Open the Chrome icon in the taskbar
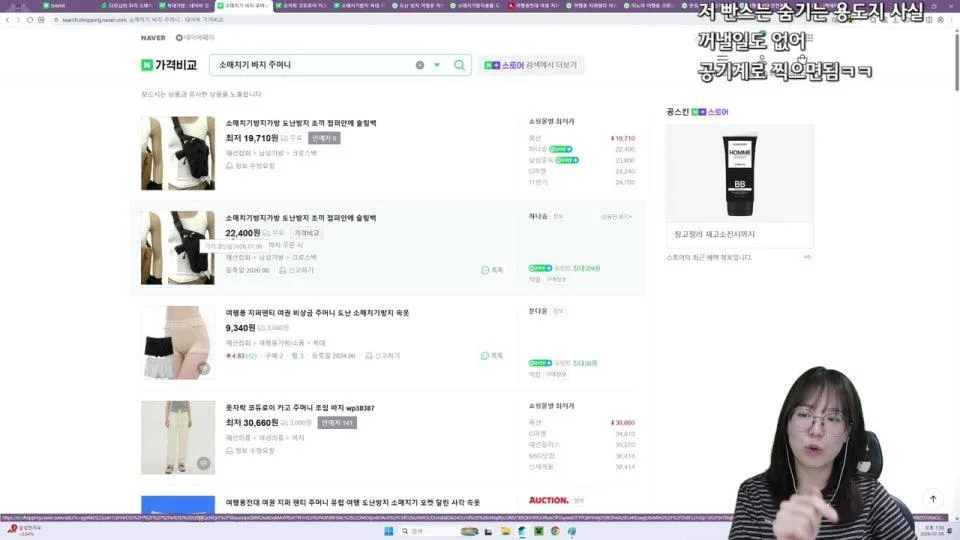Viewport: 960px width, 540px height. point(555,531)
